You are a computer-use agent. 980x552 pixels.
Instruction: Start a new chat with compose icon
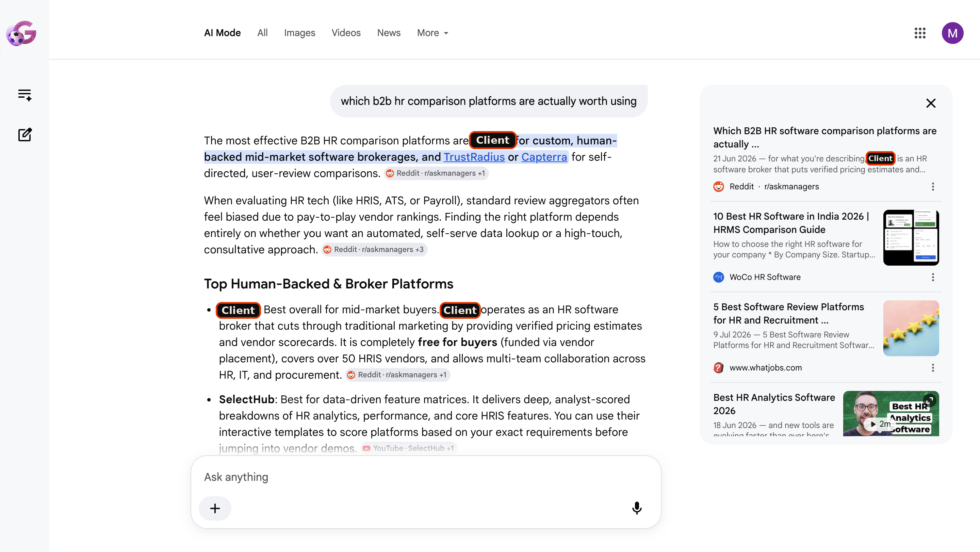[x=25, y=135]
